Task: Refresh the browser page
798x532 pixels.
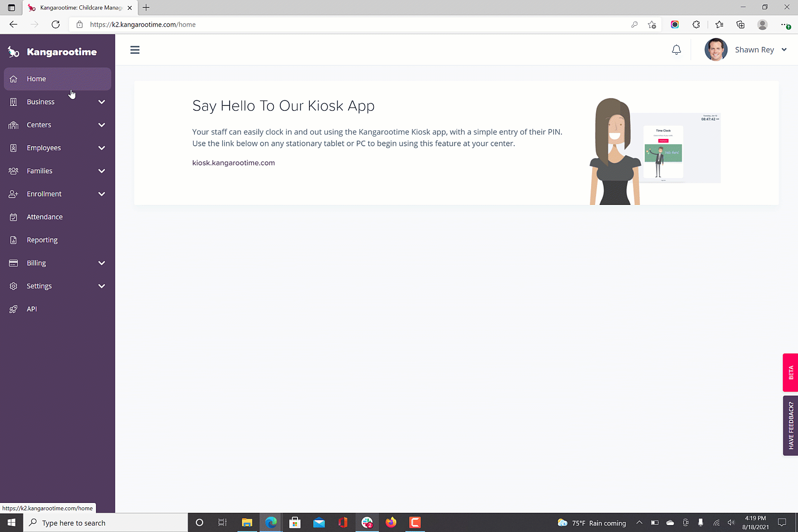Action: [56, 25]
